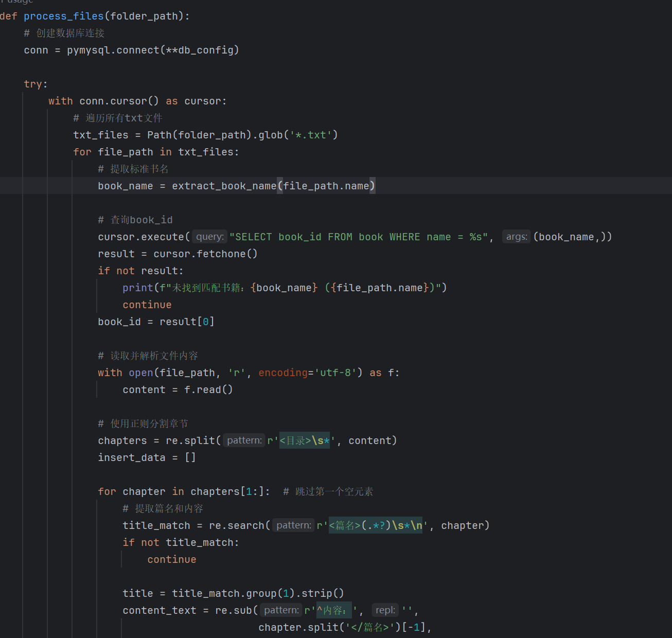
Task: Click the comment '提取标准书名'
Action: (x=133, y=169)
